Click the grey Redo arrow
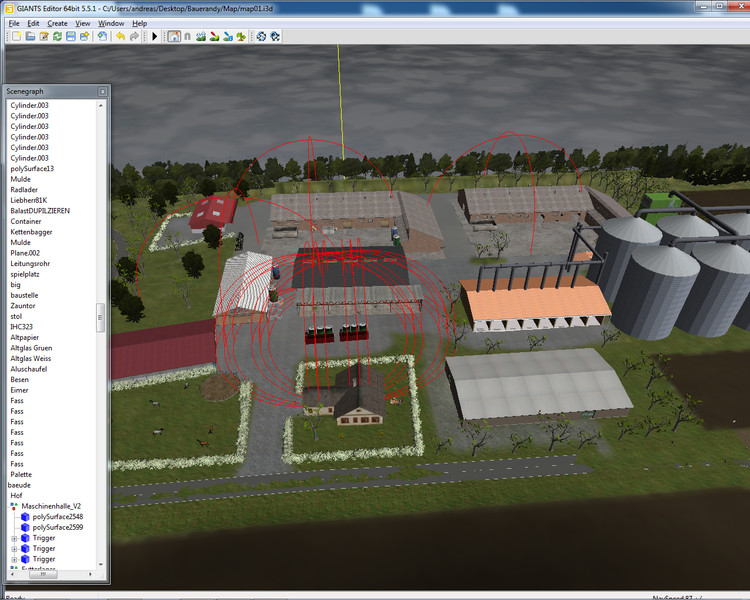This screenshot has width=750, height=600. pos(134,36)
